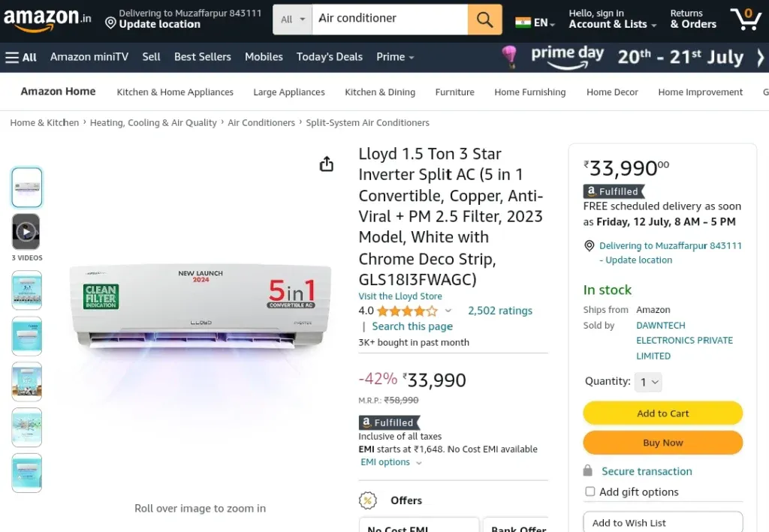Click the Amazon.in logo

(x=47, y=19)
